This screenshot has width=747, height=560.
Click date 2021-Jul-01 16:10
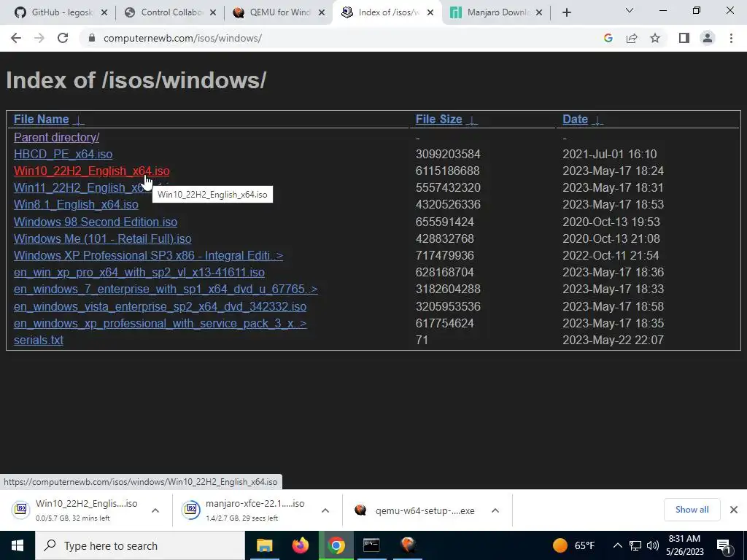(x=609, y=155)
